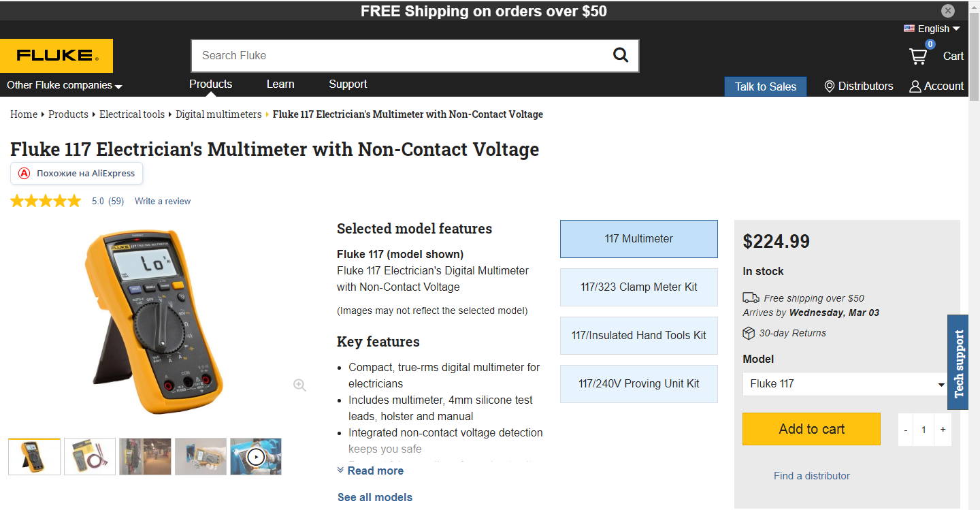Expand Read more key features
This screenshot has width=980, height=510.
(x=370, y=471)
